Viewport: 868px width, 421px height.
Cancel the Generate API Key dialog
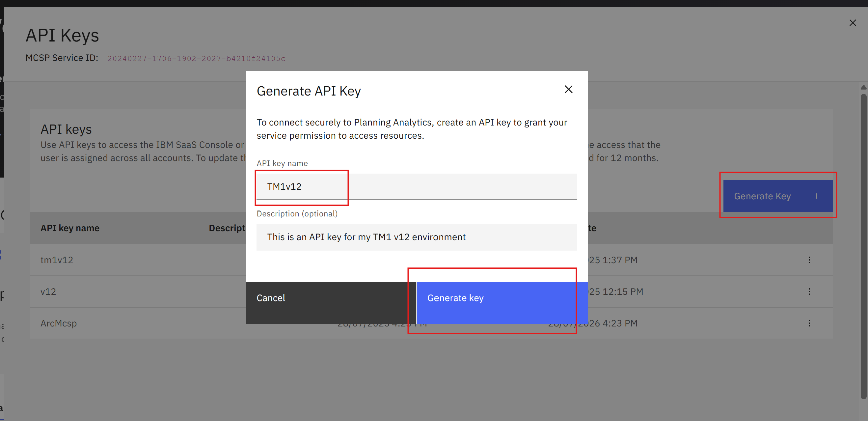coord(331,303)
